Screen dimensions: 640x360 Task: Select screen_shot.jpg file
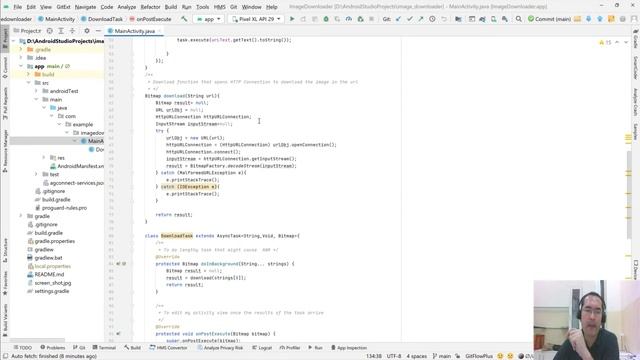[x=49, y=283]
